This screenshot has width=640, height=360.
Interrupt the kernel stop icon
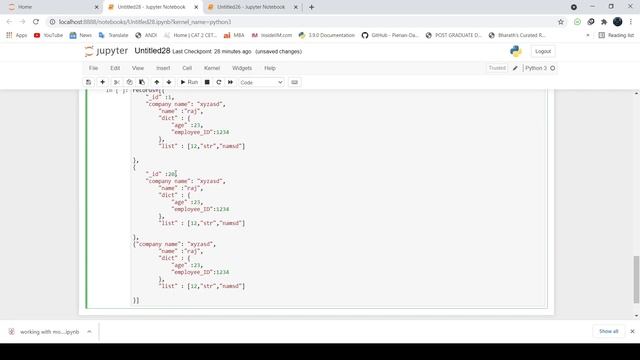[x=207, y=82]
